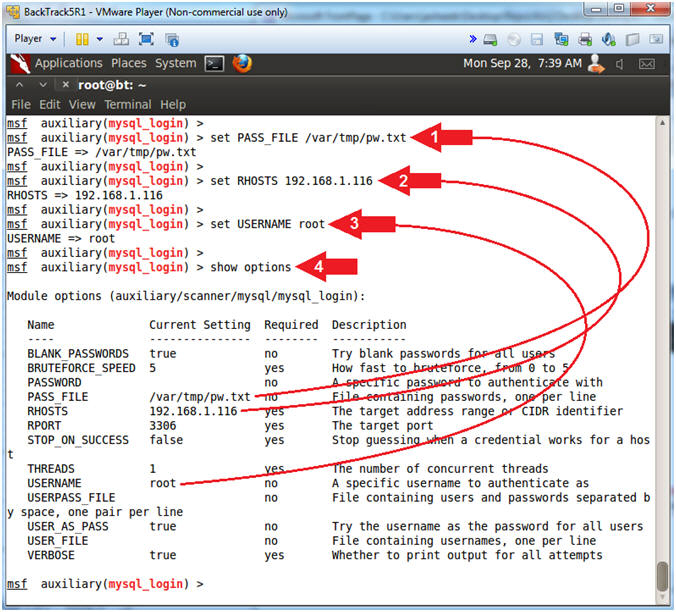The image size is (676, 612).
Task: Click the BLANK_PASSWORDS option name
Action: point(78,354)
